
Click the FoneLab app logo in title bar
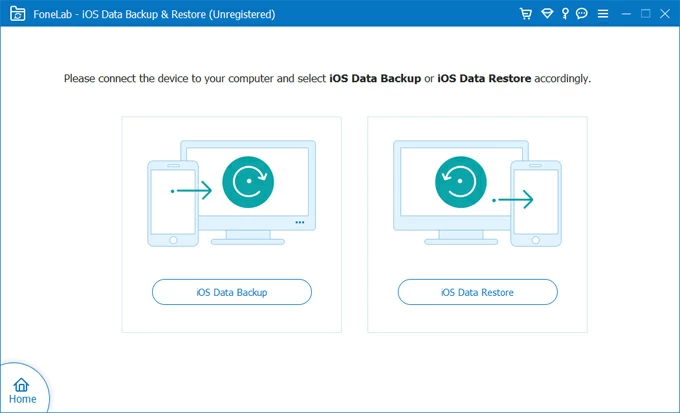(16, 14)
